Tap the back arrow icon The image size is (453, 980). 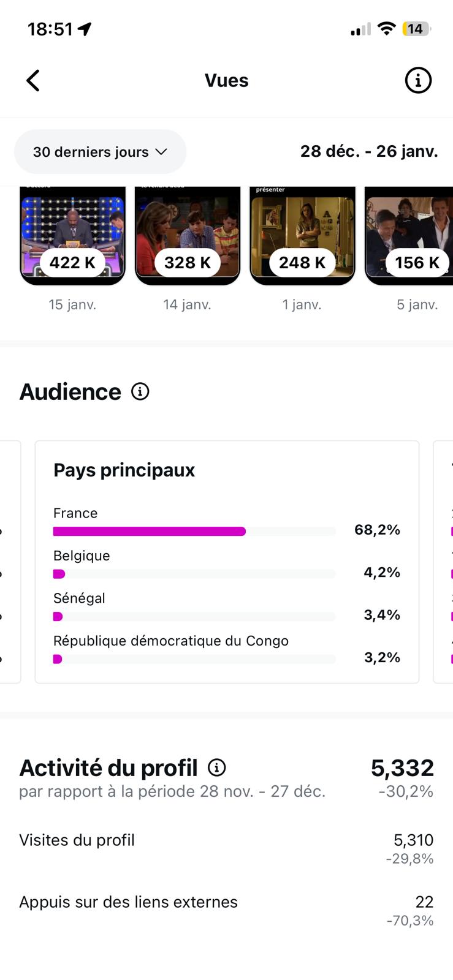click(x=33, y=80)
